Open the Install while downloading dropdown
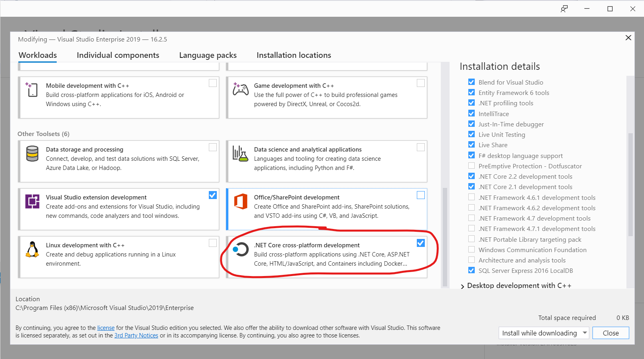Screen dimensions: 644x359 (585, 333)
